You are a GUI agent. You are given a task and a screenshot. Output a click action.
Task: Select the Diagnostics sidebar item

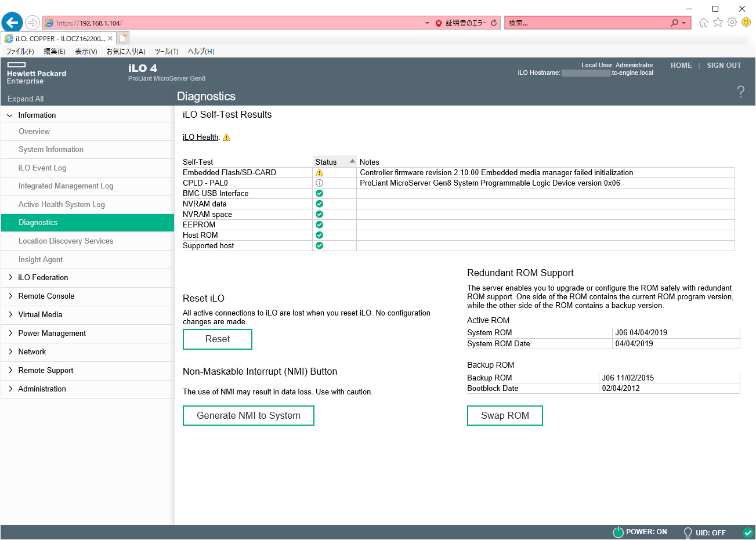click(x=88, y=223)
